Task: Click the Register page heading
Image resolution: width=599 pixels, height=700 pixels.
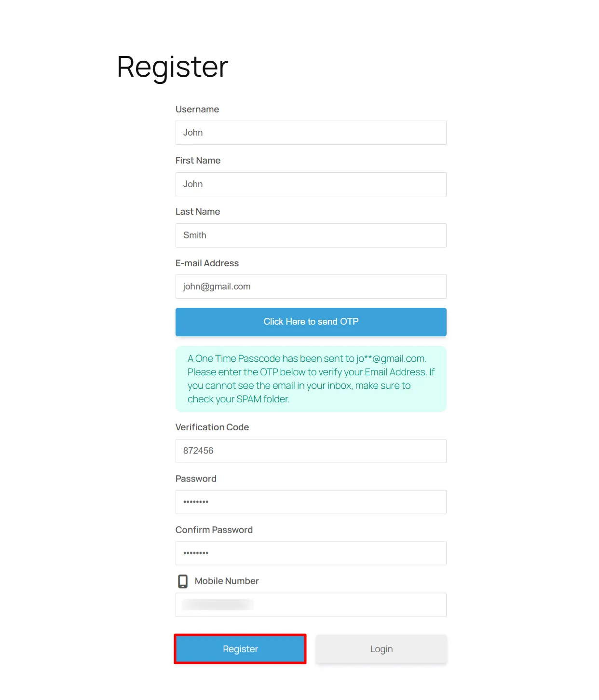Action: (171, 67)
